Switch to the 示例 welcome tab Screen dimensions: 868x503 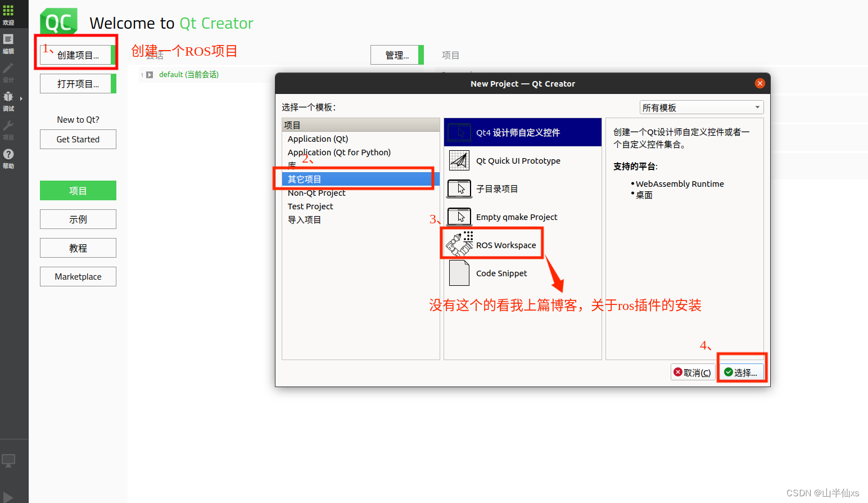pyautogui.click(x=78, y=219)
